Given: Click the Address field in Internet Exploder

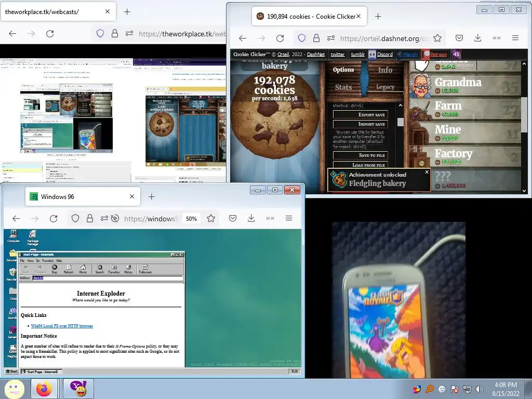Looking at the screenshot, I should 108,278.
